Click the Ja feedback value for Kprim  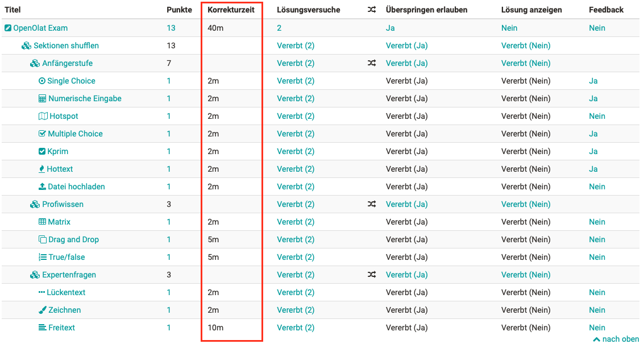click(x=593, y=152)
